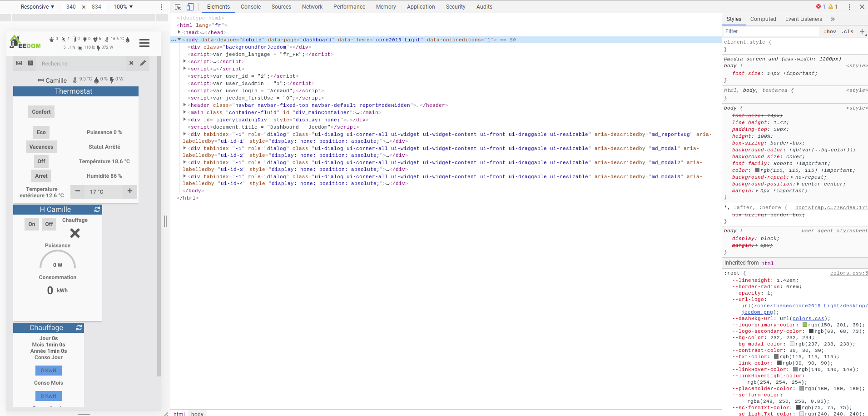
Task: Increase thermostat setpoint with plus button
Action: tap(130, 191)
